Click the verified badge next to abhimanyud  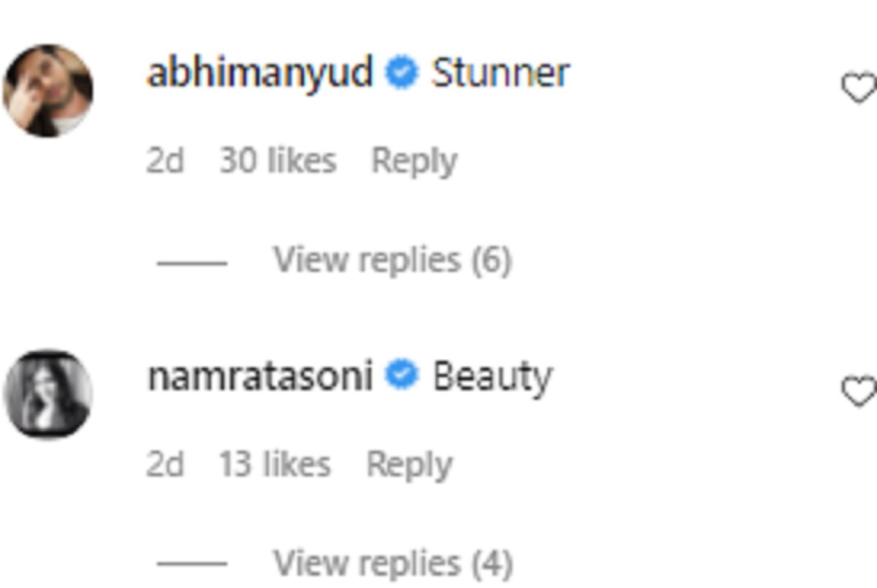tap(402, 74)
